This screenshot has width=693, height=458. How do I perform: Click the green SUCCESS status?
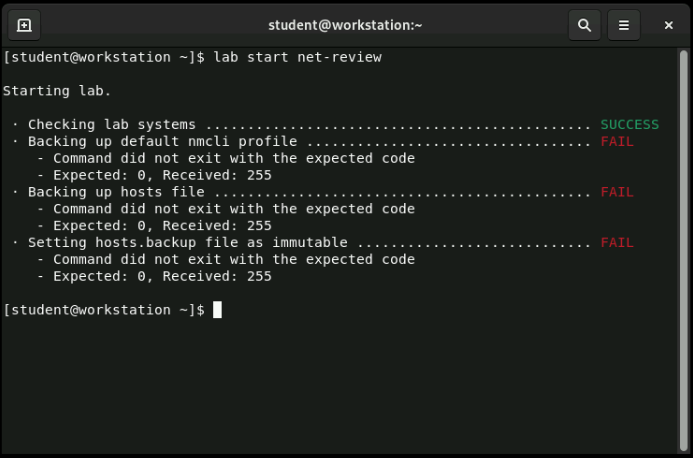[629, 125]
